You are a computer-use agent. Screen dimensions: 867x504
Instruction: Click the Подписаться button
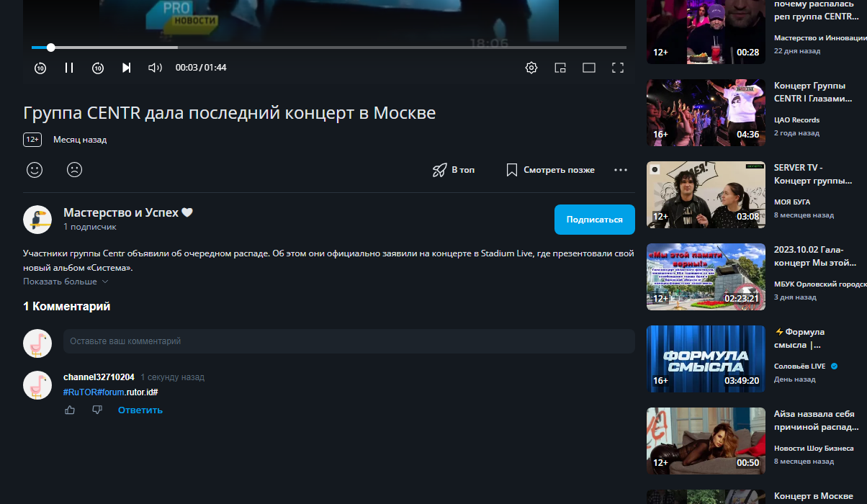595,220
